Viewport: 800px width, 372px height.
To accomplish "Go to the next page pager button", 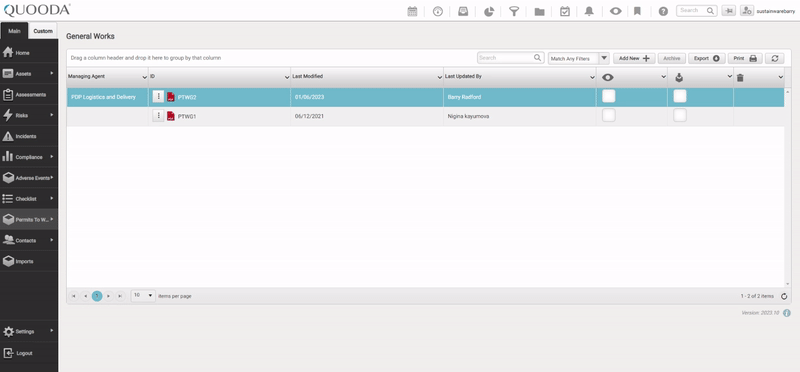I will point(109,296).
